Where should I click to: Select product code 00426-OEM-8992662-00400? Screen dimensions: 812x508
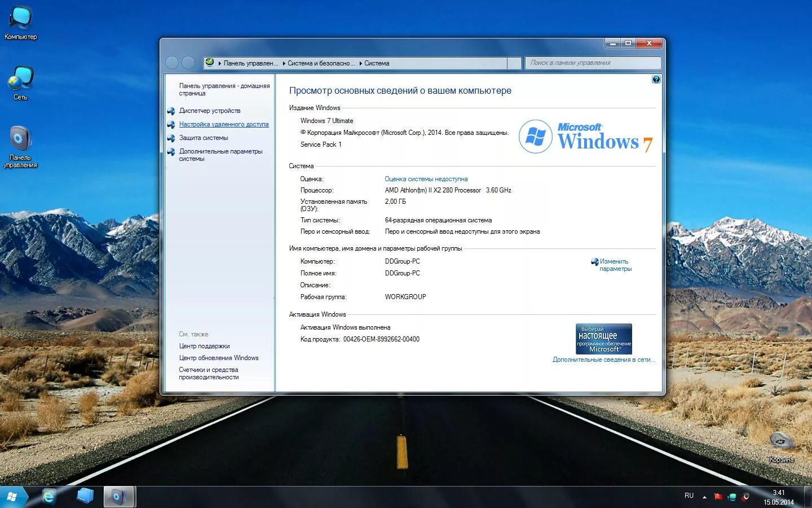click(381, 339)
